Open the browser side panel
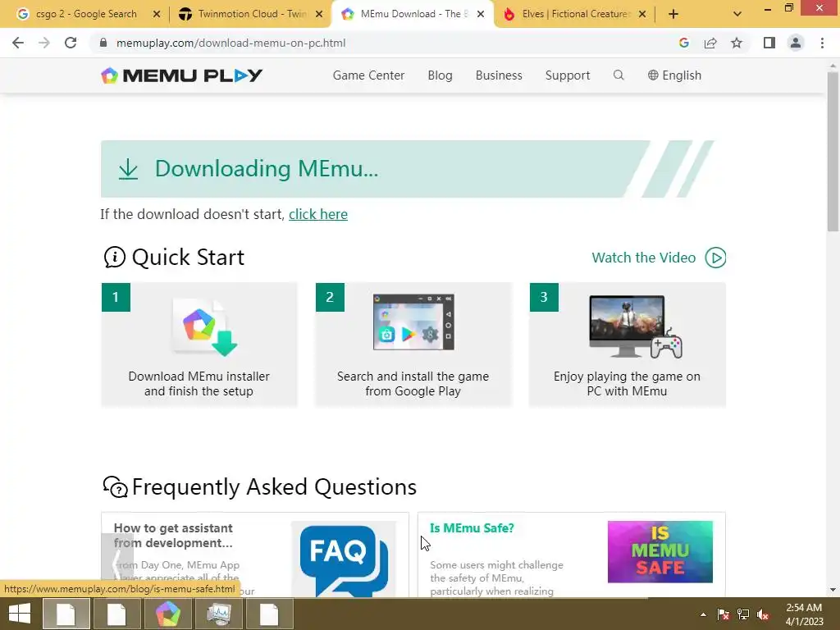This screenshot has width=840, height=630. click(769, 43)
